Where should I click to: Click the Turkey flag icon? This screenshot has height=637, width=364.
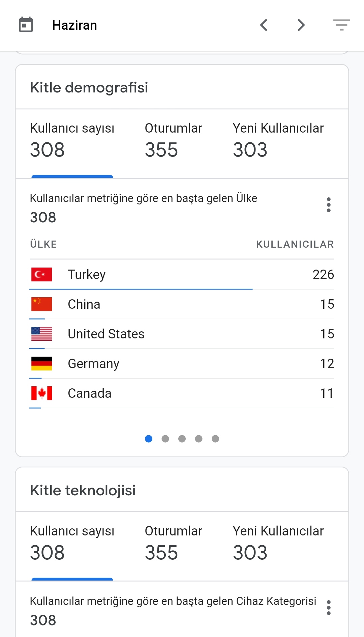(x=41, y=274)
